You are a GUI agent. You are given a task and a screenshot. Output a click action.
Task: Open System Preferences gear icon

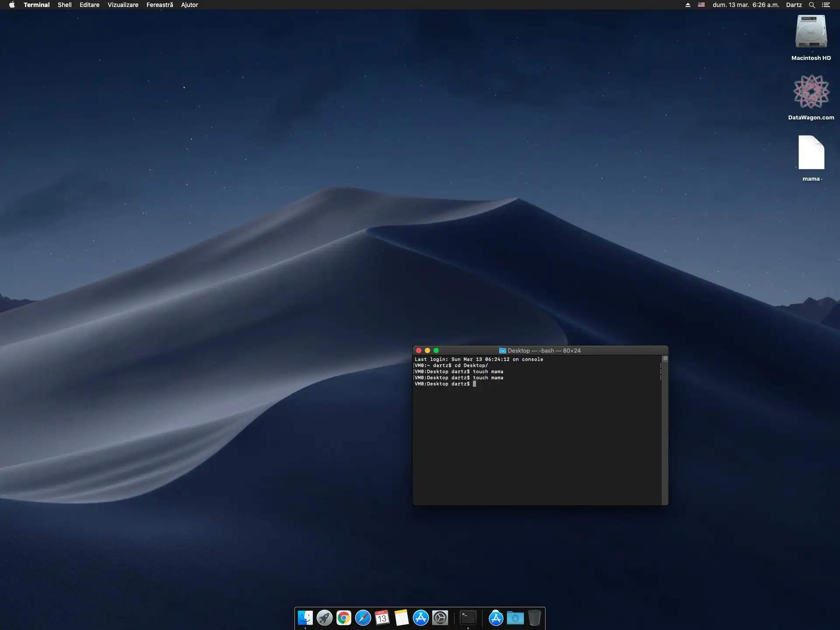(440, 618)
